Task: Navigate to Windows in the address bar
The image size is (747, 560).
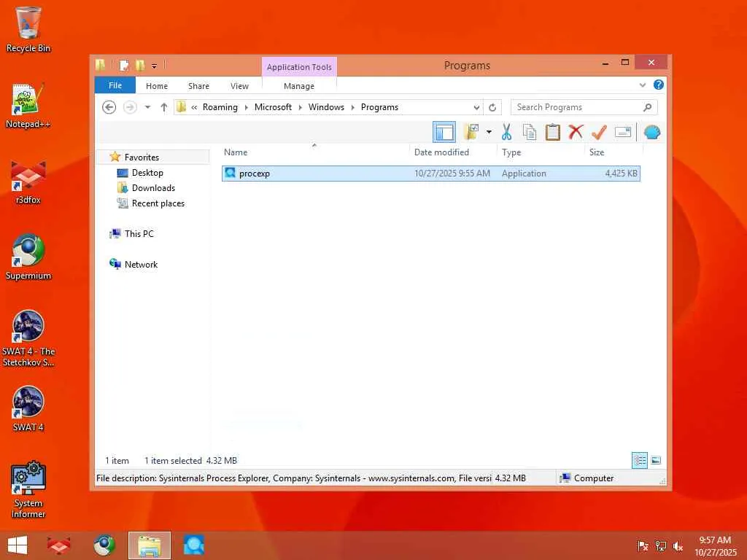Action: click(326, 107)
